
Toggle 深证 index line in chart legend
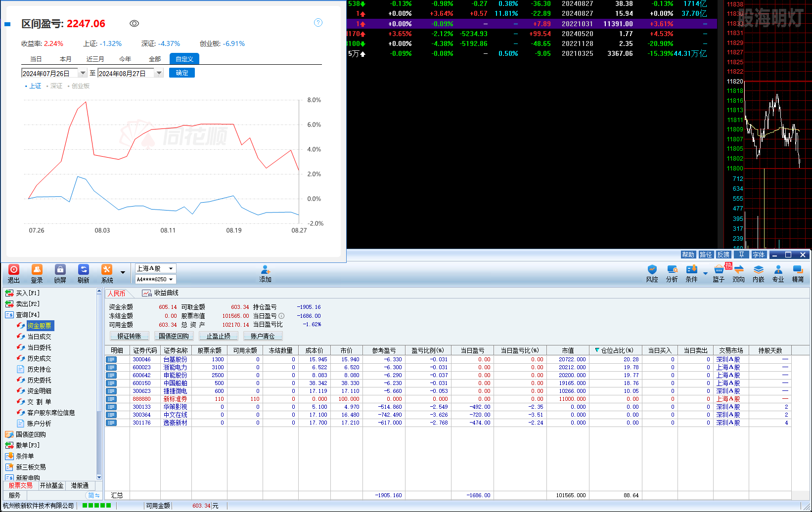[54, 86]
